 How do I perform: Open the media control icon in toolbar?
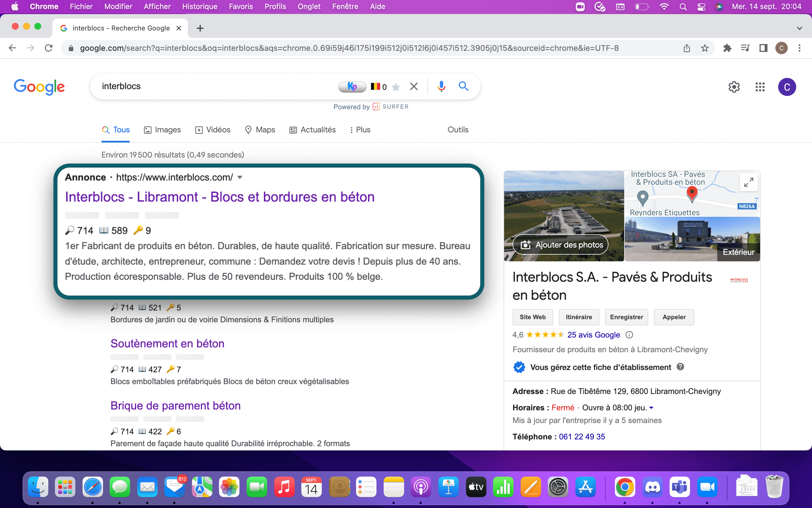tap(745, 48)
